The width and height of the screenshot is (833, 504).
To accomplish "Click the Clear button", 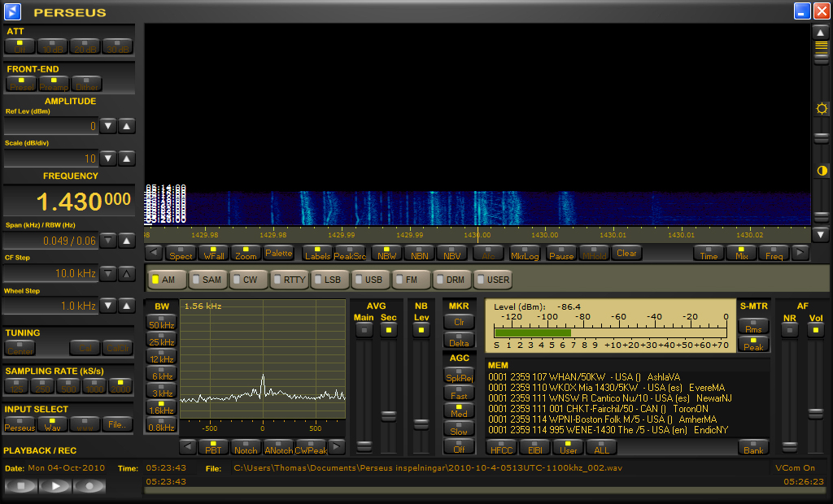I will [x=627, y=253].
